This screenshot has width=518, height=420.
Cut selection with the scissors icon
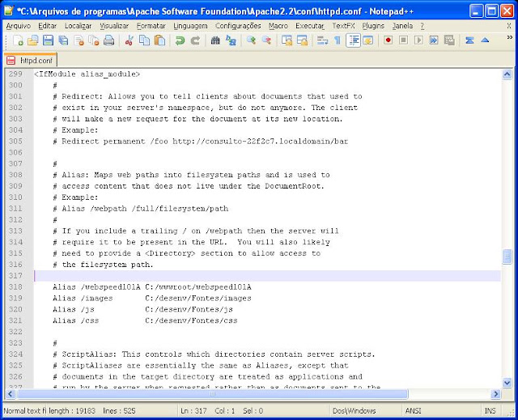[x=129, y=40]
